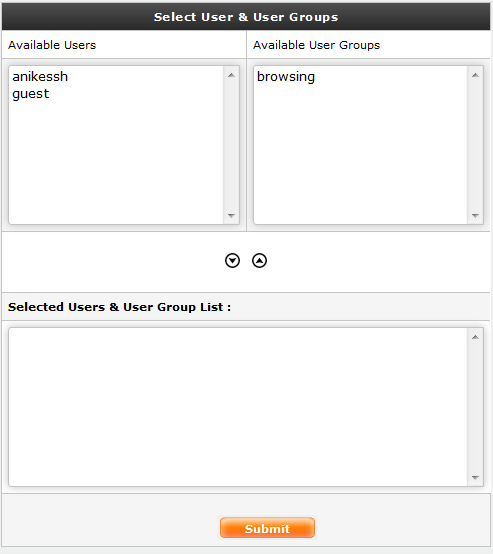Submit the selected users and groups
The height and width of the screenshot is (554, 493).
point(267,528)
